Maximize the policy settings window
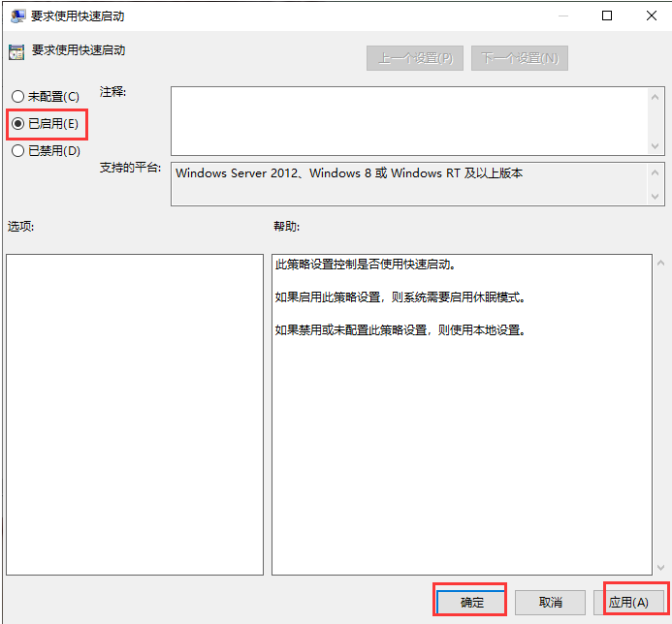The image size is (672, 624). coord(607,16)
